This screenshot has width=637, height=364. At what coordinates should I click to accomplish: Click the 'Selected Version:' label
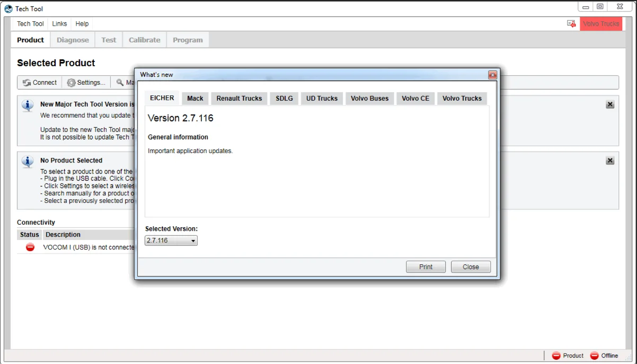(x=171, y=229)
